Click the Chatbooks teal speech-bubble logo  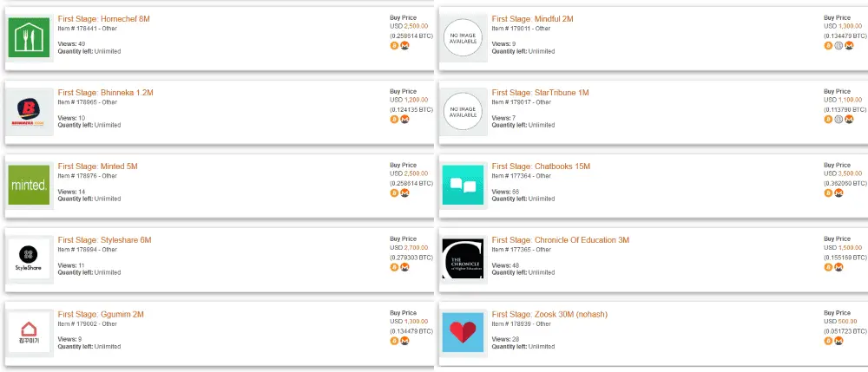coord(463,185)
